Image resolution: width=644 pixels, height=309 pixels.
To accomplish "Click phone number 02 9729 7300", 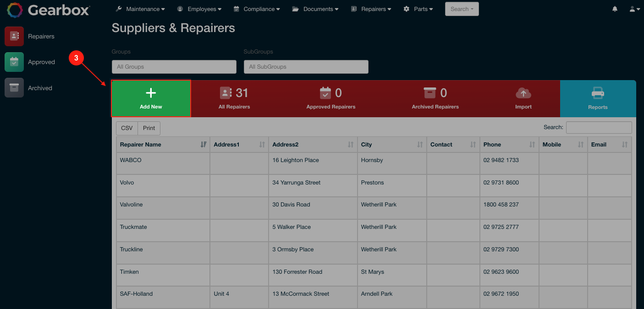I will [501, 249].
